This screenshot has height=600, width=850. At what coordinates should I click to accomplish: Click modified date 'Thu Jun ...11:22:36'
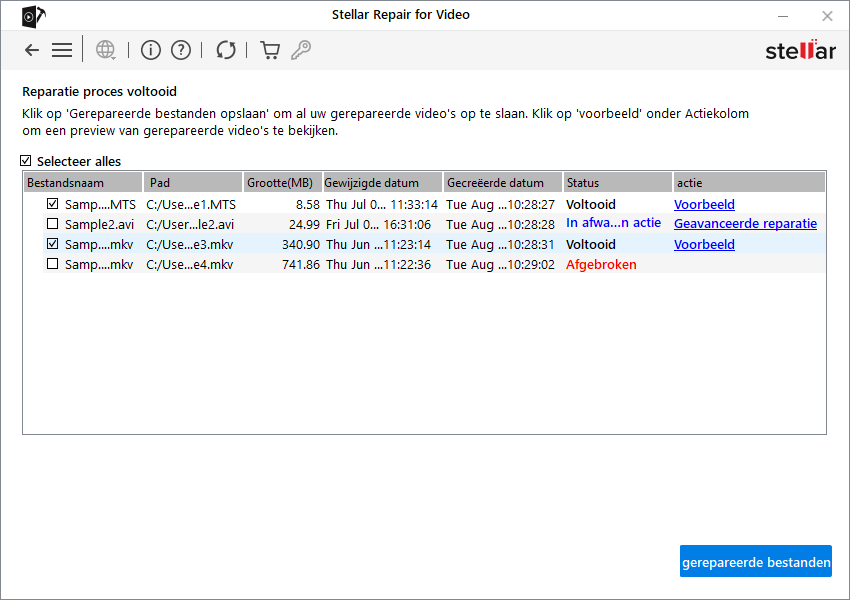378,264
